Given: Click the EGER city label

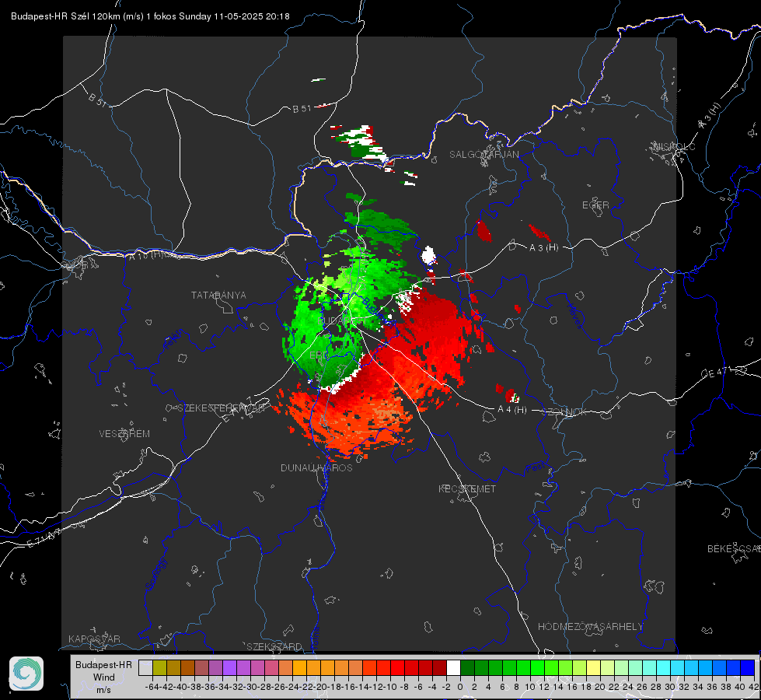Looking at the screenshot, I should tap(595, 205).
